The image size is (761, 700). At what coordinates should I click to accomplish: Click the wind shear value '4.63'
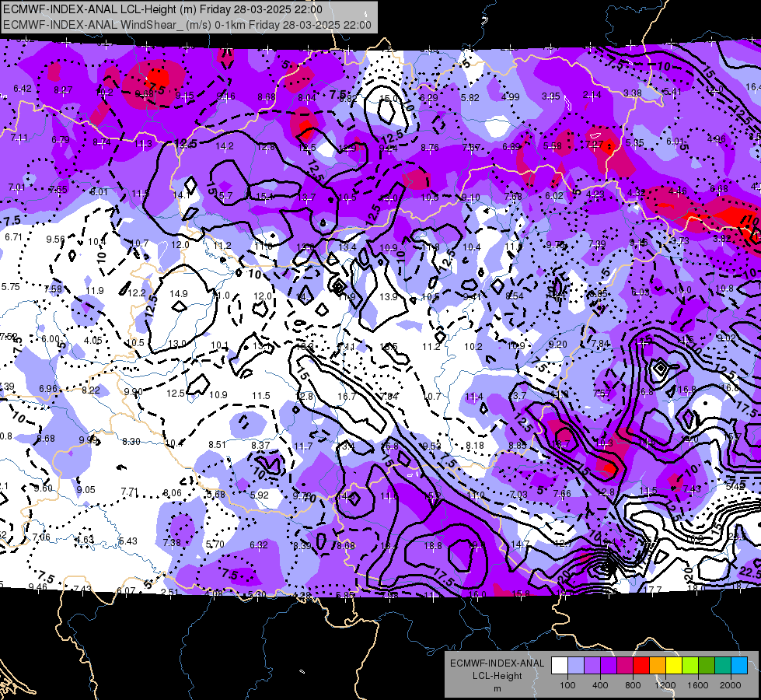pos(85,539)
